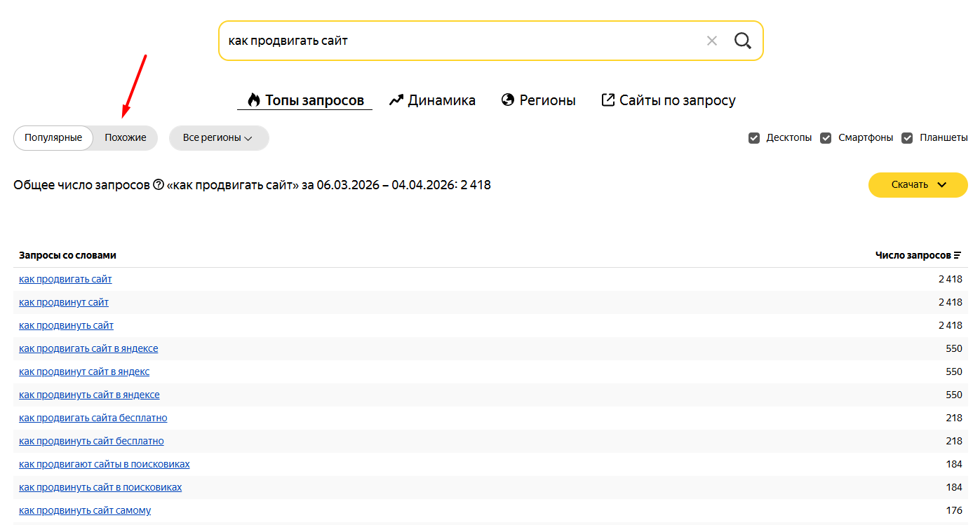The image size is (980, 525).
Task: Select the query как продвинуть сайт бесплатно
Action: tap(91, 440)
